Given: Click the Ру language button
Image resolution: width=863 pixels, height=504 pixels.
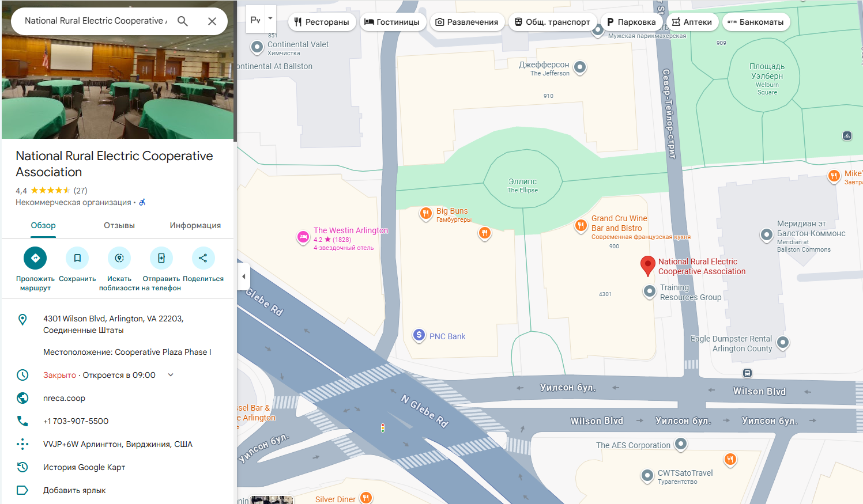Looking at the screenshot, I should [x=255, y=19].
